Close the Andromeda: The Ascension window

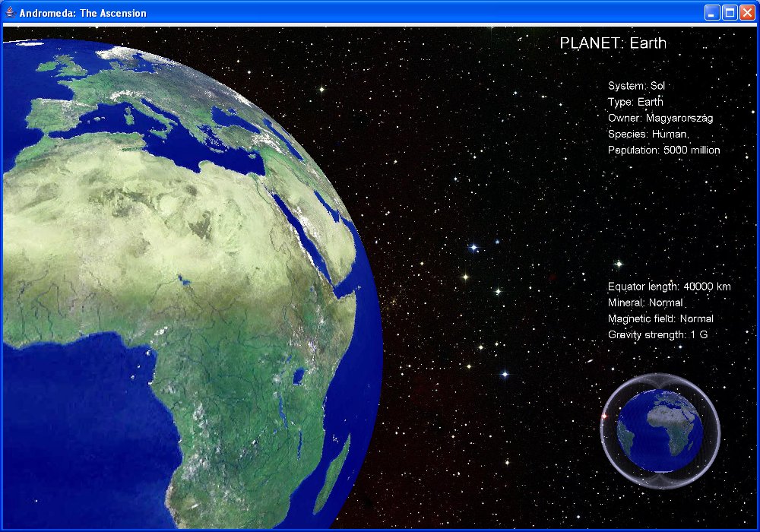point(746,13)
